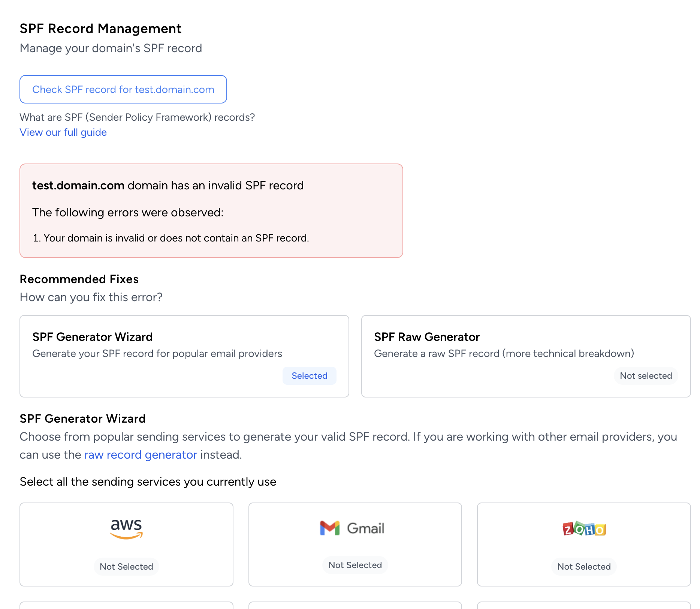Toggle Not Selected badge under AWS

pyautogui.click(x=126, y=566)
